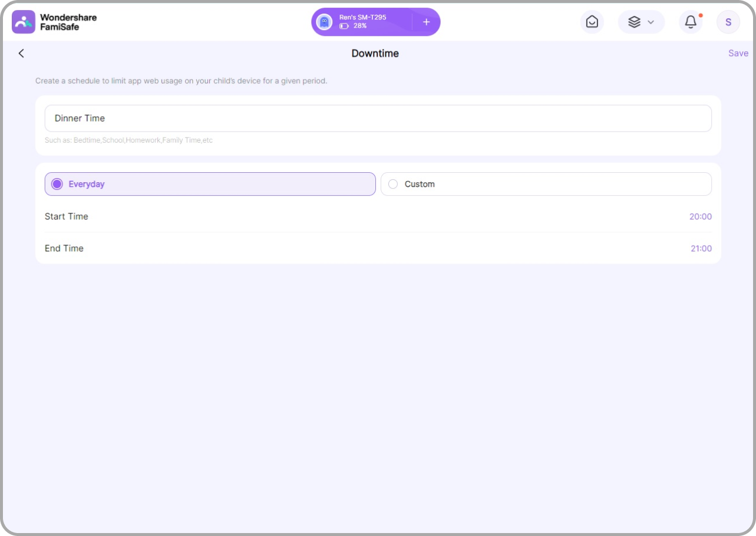Click the End Time label
Screen dimensions: 756x536
click(64, 248)
